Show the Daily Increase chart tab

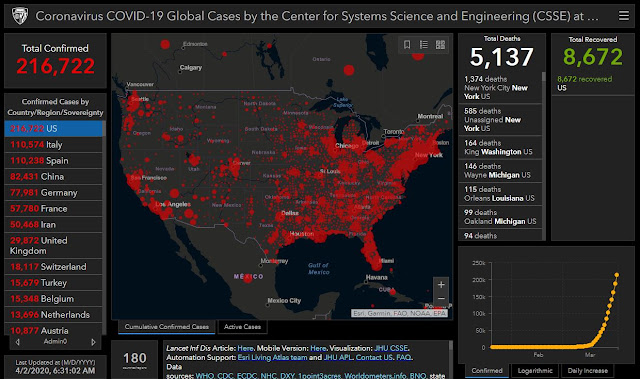[x=588, y=370]
